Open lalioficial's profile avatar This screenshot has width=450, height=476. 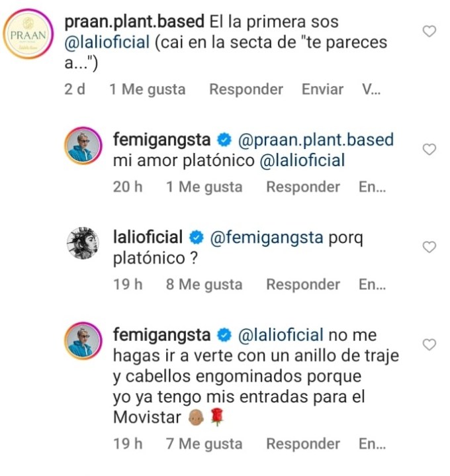(82, 245)
